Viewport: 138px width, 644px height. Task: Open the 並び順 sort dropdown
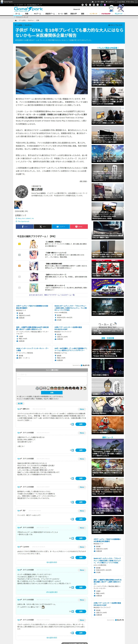tap(20, 403)
